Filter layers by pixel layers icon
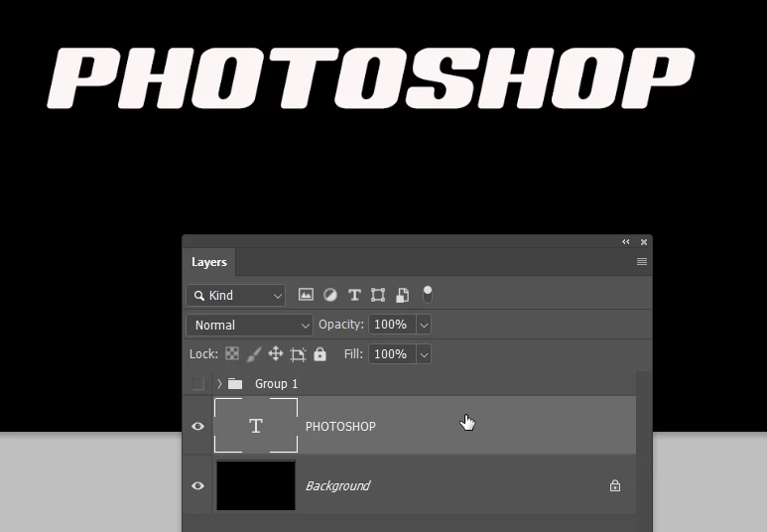The height and width of the screenshot is (532, 767). click(x=306, y=295)
